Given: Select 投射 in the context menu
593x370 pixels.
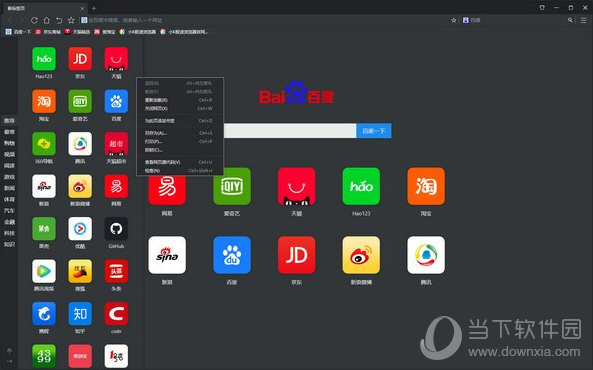Looking at the screenshot, I should point(180,150).
